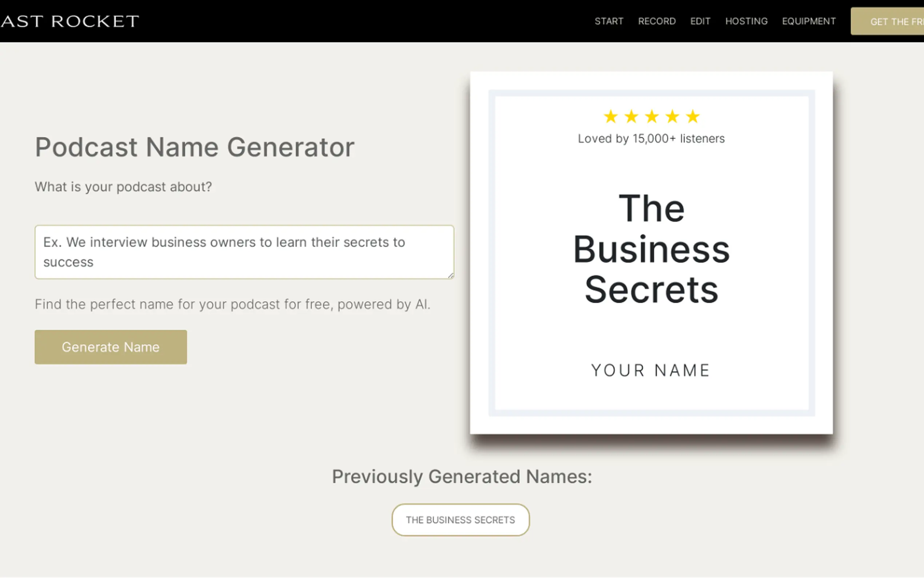This screenshot has width=924, height=578.
Task: Select THE BUSINESS SECRETS previous name pill
Action: click(460, 520)
